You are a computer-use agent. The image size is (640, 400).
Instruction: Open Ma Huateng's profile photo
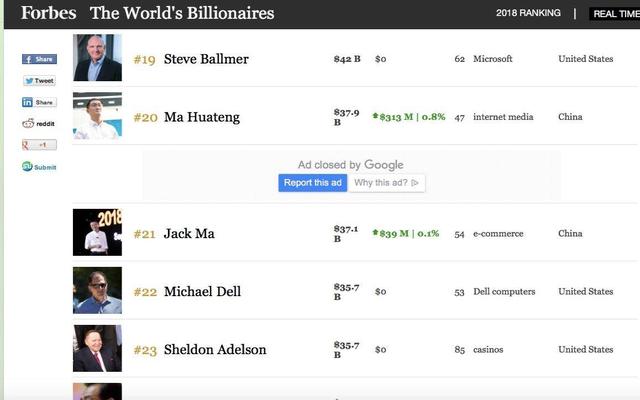[97, 116]
